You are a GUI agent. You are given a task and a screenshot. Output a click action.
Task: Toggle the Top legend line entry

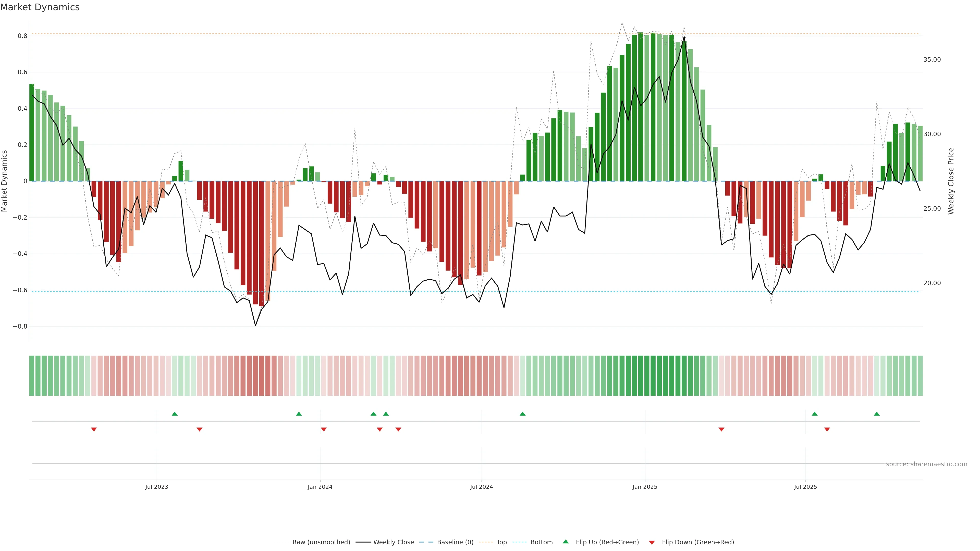(501, 542)
